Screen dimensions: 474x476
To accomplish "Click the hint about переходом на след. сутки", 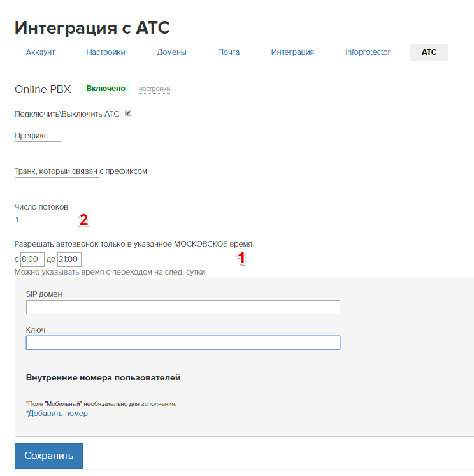I will 110,272.
